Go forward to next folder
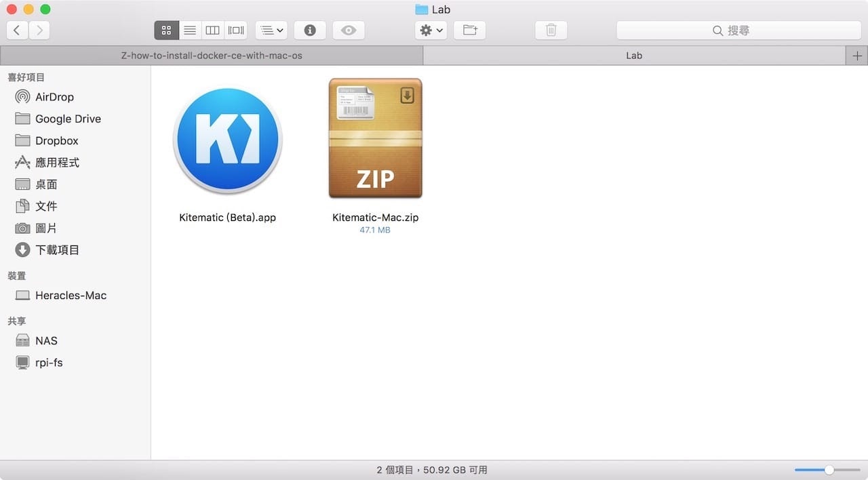 [x=39, y=30]
